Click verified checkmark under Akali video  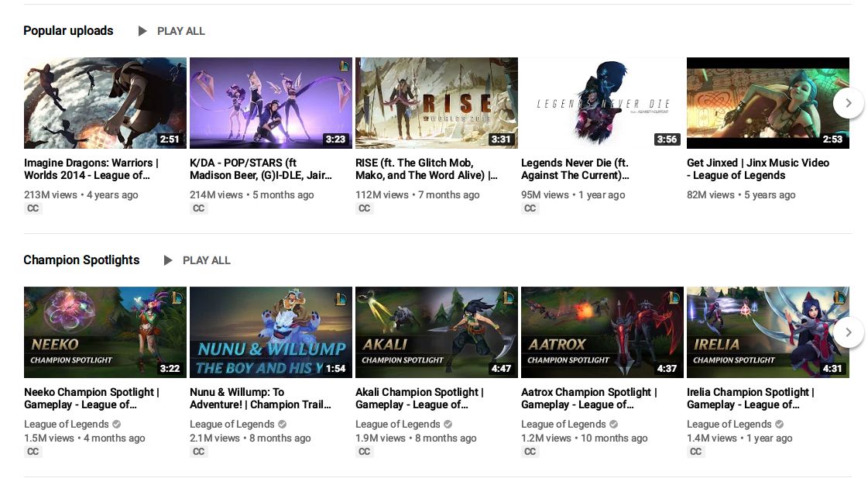tap(448, 425)
